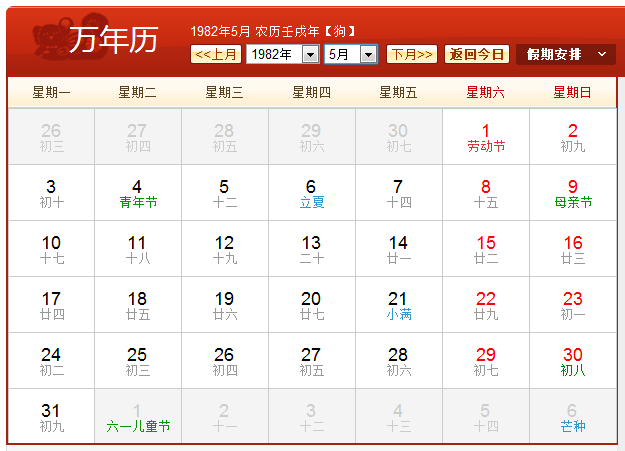This screenshot has width=625, height=451.
Task: Select May 8 十五 cell
Action: pos(486,193)
